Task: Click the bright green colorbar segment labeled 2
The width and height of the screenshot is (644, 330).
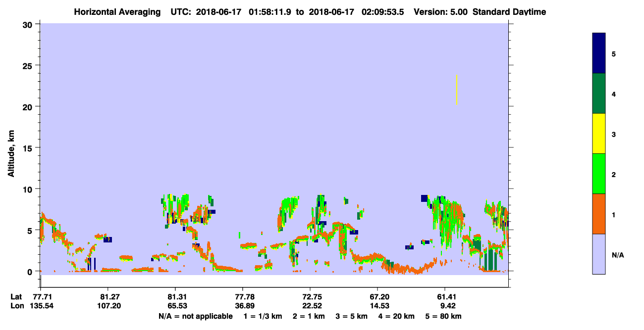Action: pyautogui.click(x=599, y=174)
